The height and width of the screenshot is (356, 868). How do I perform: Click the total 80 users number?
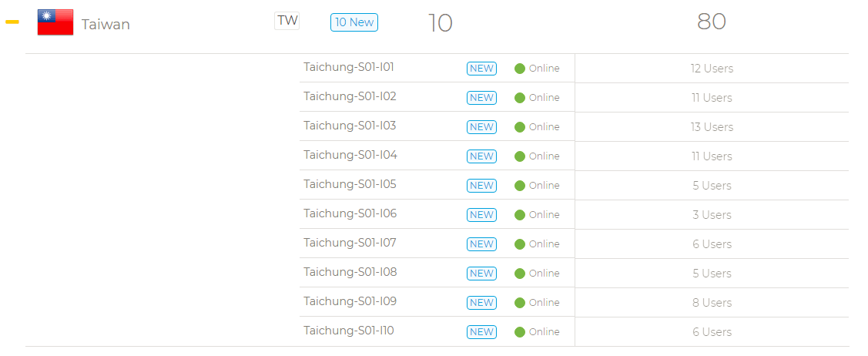click(711, 22)
